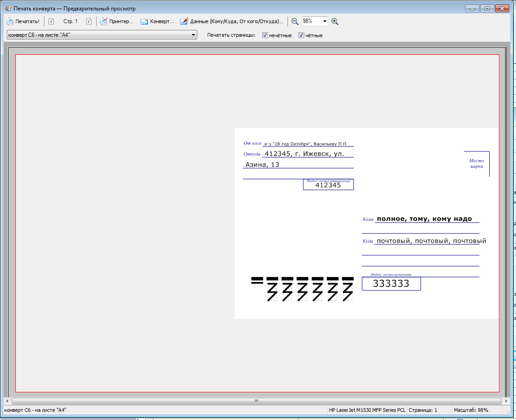Click the app icon in the title bar
Viewport: 516px width, 420px height.
pos(8,8)
